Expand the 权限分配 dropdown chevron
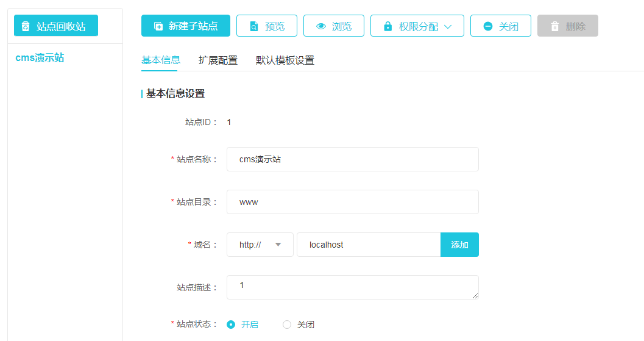 coord(448,26)
